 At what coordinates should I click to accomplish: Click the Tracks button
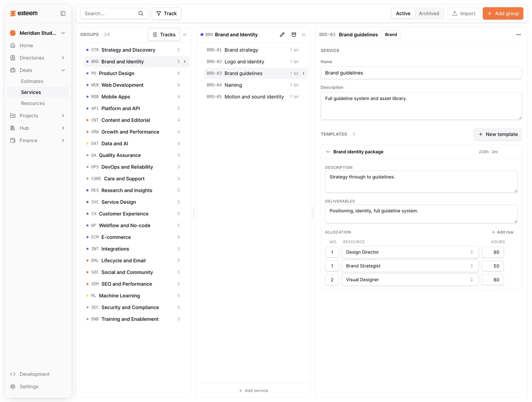(164, 34)
